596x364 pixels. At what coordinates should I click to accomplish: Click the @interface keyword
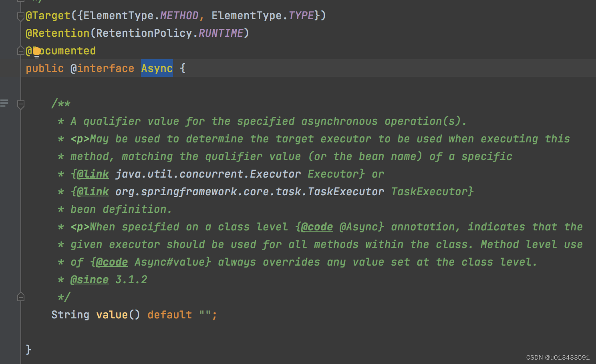pyautogui.click(x=103, y=68)
